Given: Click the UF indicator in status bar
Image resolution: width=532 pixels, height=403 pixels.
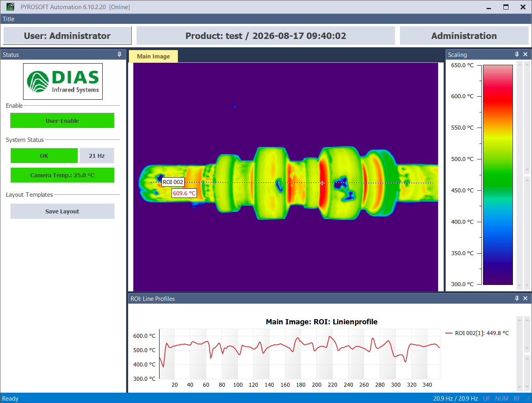Looking at the screenshot, I should (x=487, y=399).
